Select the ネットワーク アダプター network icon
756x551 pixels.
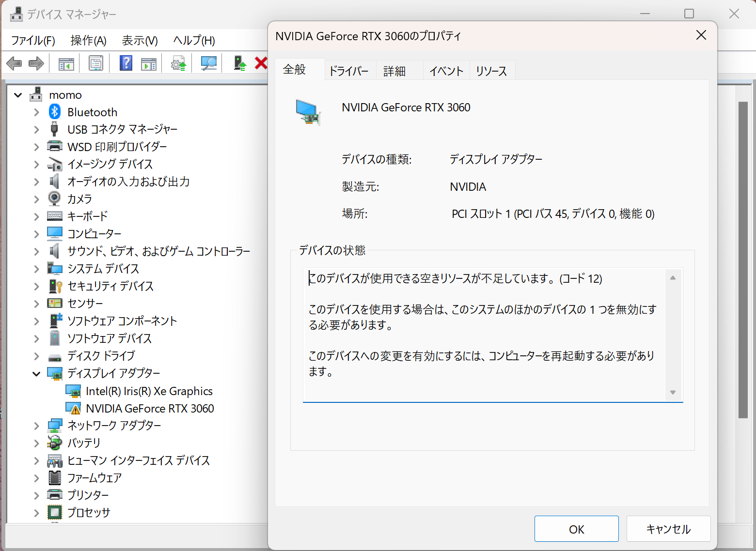[55, 426]
